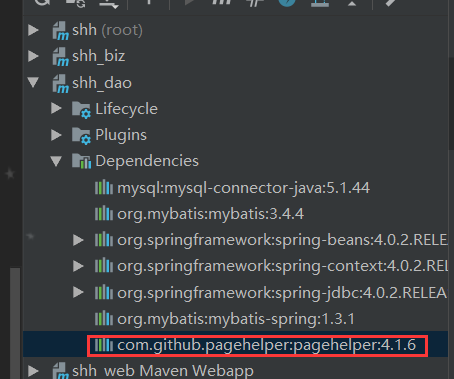Image resolution: width=454 pixels, height=379 pixels.
Task: Select org.springframework:spring-beans:4.0.2 entry
Action: click(x=282, y=240)
